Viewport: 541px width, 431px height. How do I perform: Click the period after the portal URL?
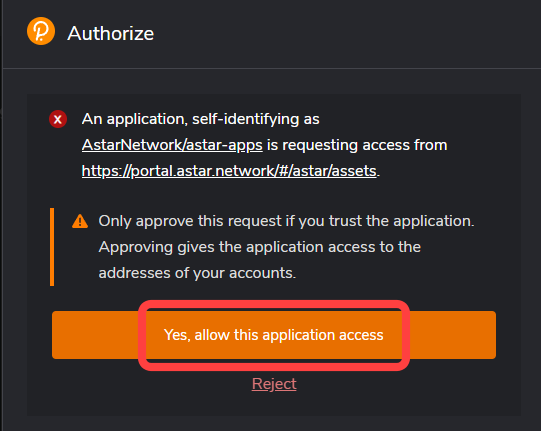point(378,175)
